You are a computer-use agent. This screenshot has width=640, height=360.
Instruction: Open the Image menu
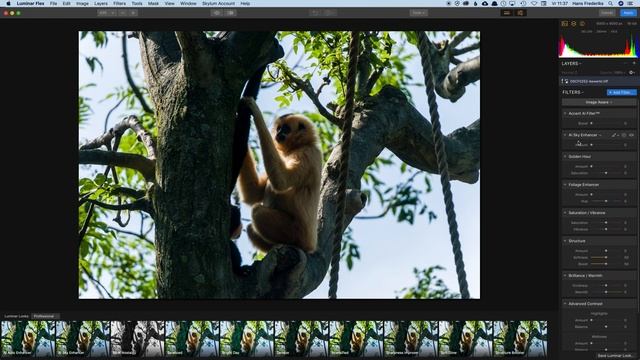pos(82,3)
